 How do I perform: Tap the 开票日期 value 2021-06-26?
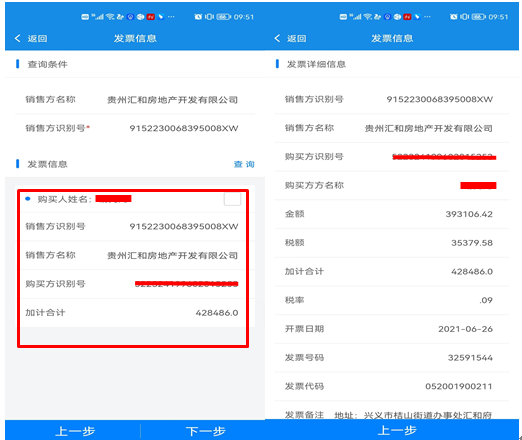click(x=465, y=329)
